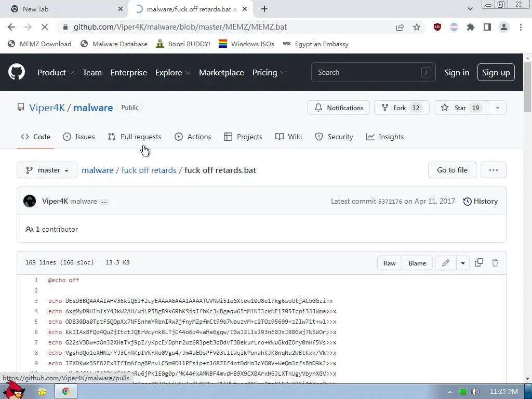Show hidden tray icons arrow
This screenshot has height=399, width=532.
450,392
